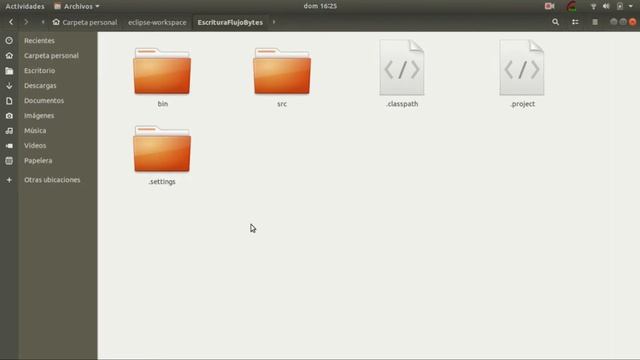Expand the system menu arrow
The width and height of the screenshot is (640, 360).
(x=631, y=6)
